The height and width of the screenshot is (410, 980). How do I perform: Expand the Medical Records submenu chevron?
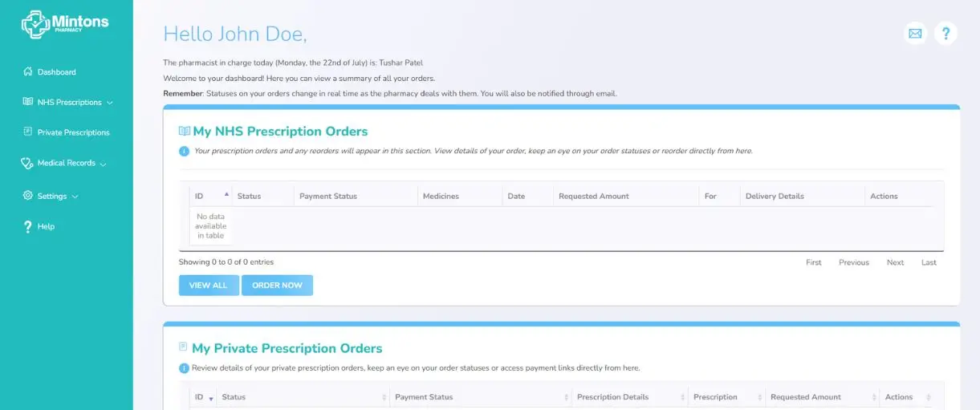click(103, 164)
